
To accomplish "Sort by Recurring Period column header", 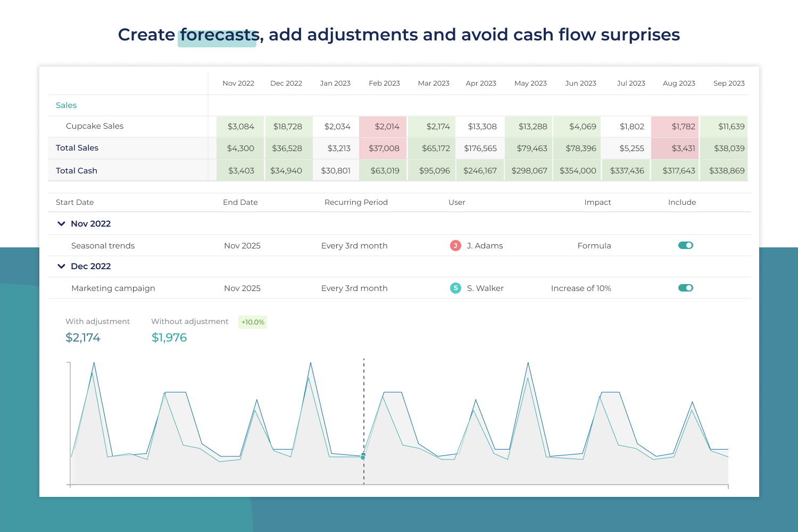I will 356,202.
